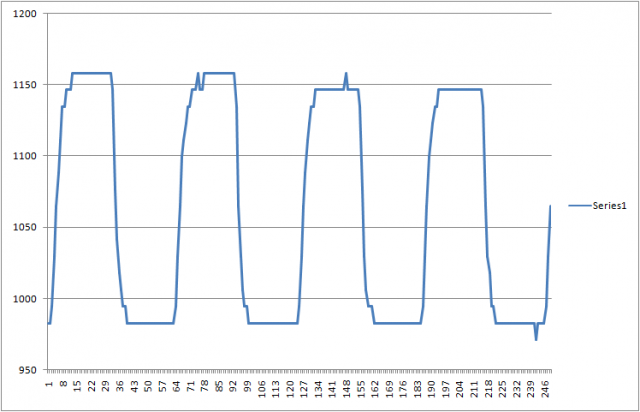Click the first plateau of the data line
640x412 pixels.
pyautogui.click(x=90, y=73)
